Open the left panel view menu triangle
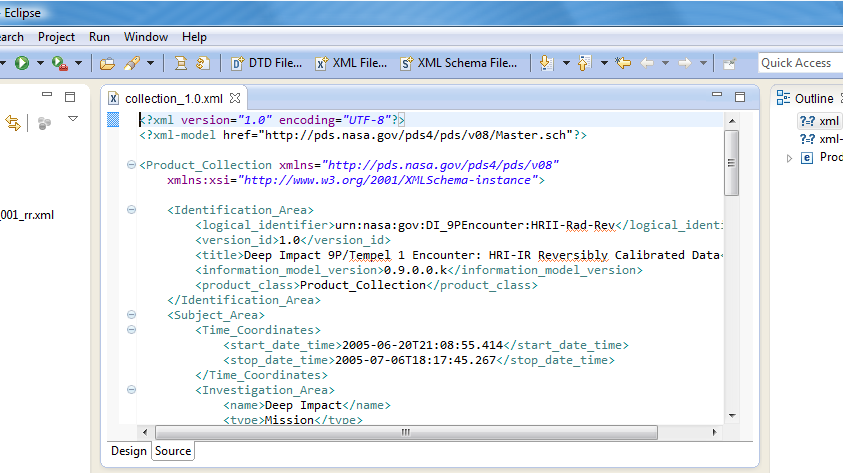 [73, 119]
